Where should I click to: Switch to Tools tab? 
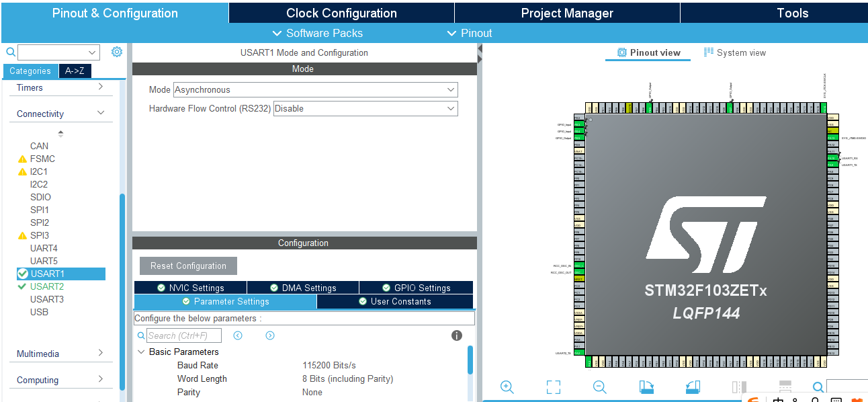tap(793, 13)
